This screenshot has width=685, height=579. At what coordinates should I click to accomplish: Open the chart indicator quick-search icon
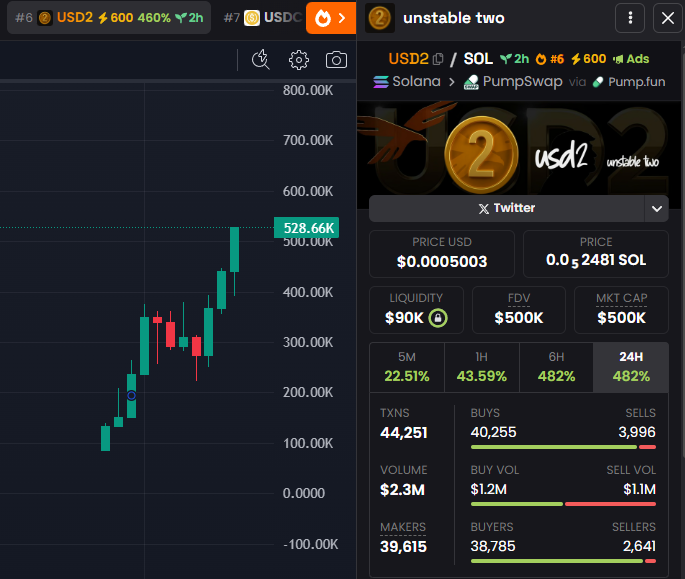tap(261, 59)
